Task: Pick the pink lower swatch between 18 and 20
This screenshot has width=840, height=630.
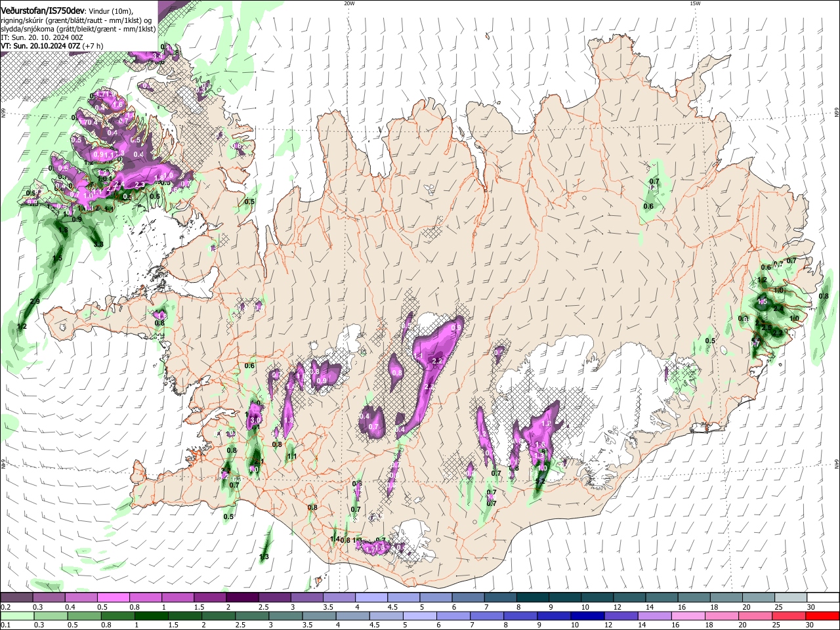Action: tap(721, 616)
